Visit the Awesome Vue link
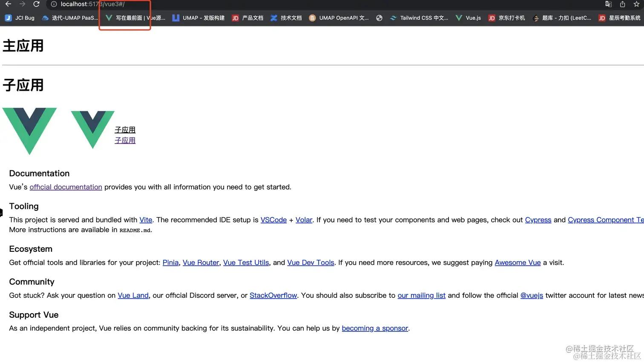Viewport: 644px width, 363px height. [517, 262]
